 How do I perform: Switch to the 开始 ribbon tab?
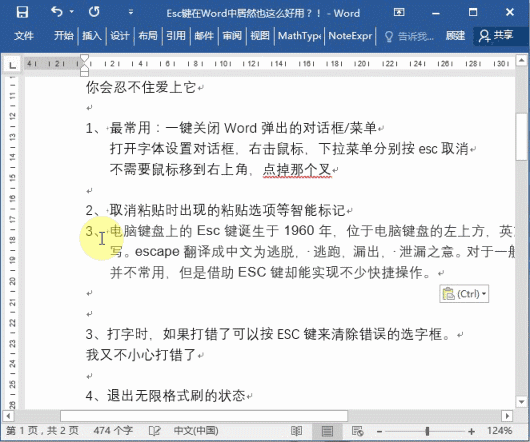point(64,35)
